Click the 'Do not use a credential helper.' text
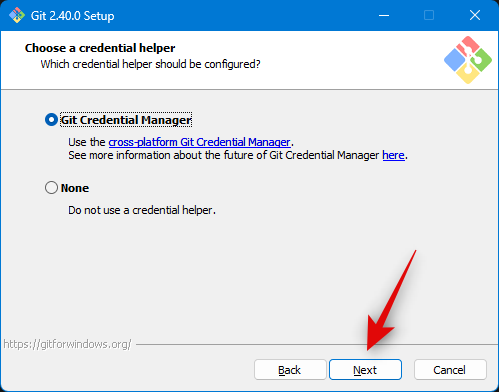Screen dimensions: 499x392 [x=142, y=210]
